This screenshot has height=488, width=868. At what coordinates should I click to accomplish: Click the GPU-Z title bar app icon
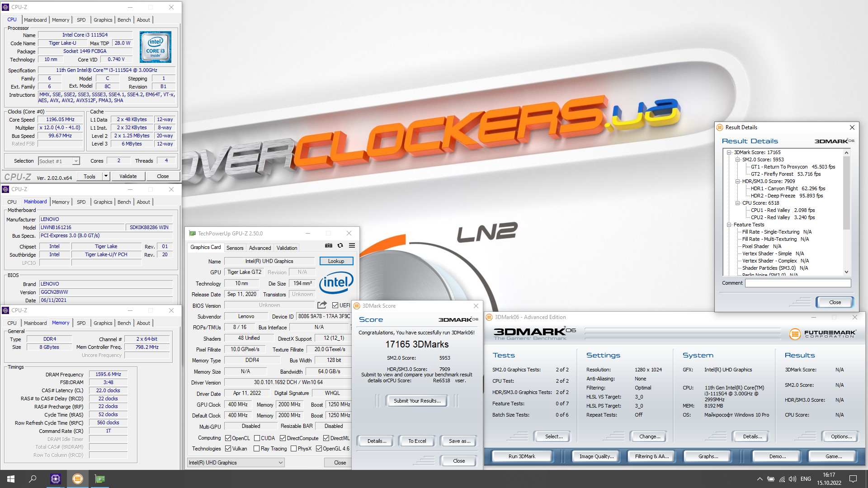pos(193,234)
